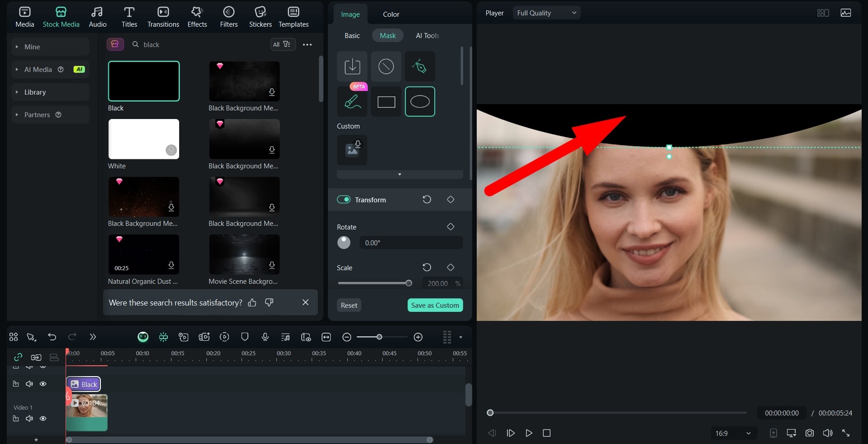868x444 pixels.
Task: Open the stock media more options menu
Action: [307, 44]
